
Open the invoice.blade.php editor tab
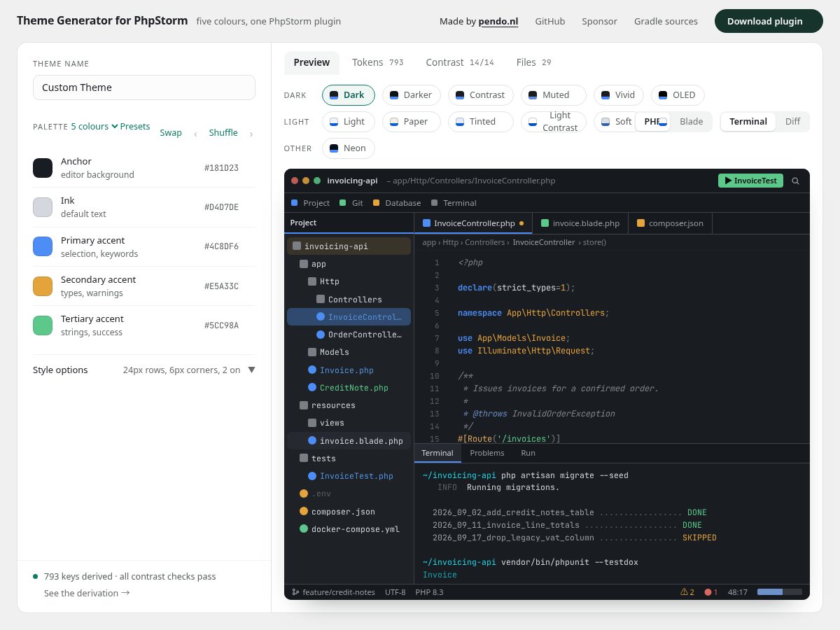click(x=580, y=223)
